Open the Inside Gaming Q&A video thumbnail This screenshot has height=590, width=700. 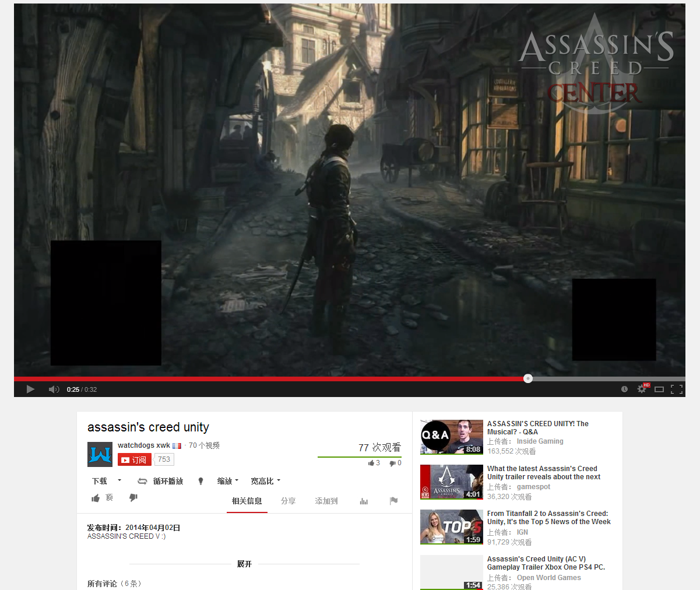[452, 437]
